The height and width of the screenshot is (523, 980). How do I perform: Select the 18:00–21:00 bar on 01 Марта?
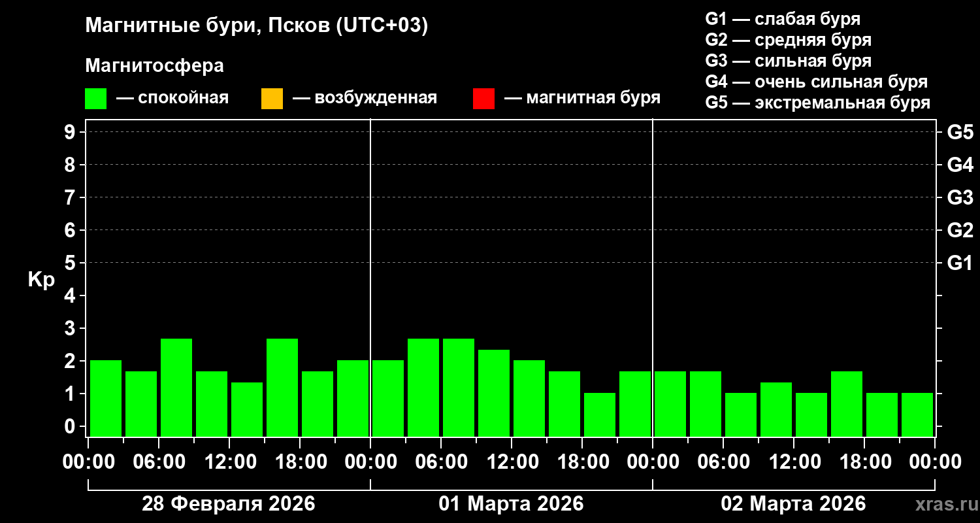coord(600,414)
